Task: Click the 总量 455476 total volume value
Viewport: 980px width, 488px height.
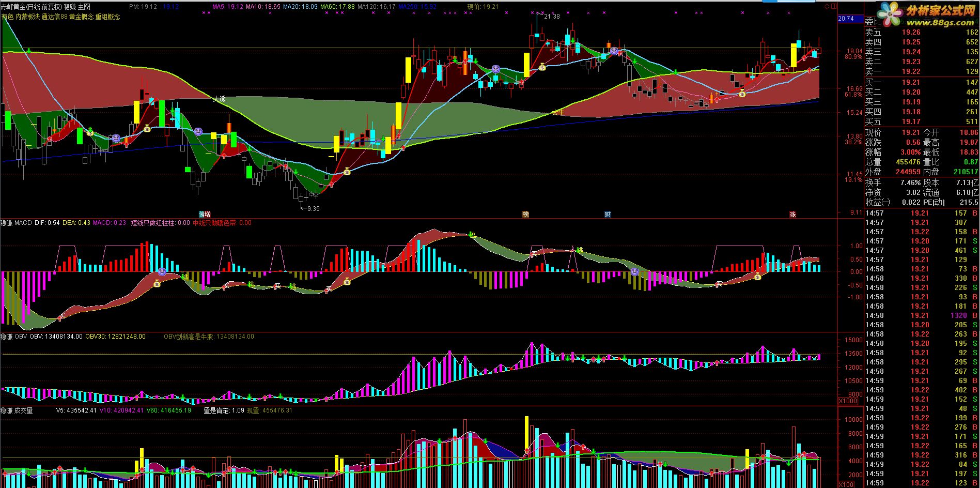Action: pyautogui.click(x=908, y=162)
